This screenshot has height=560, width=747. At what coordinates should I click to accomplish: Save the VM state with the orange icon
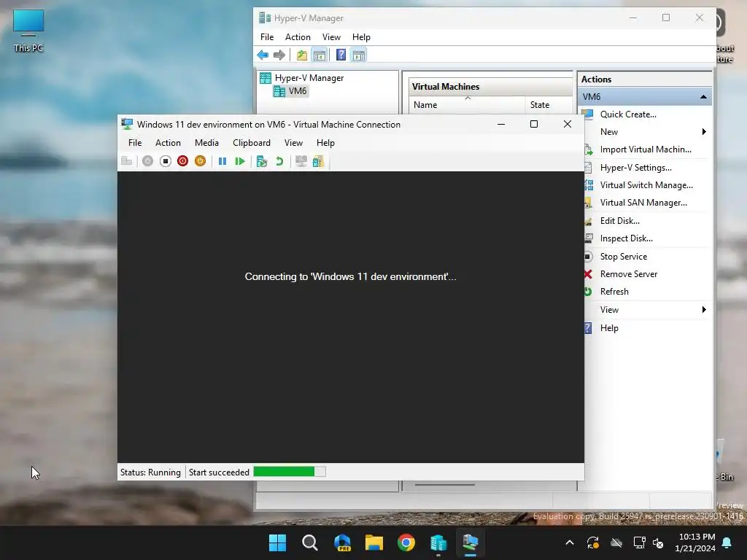(200, 161)
